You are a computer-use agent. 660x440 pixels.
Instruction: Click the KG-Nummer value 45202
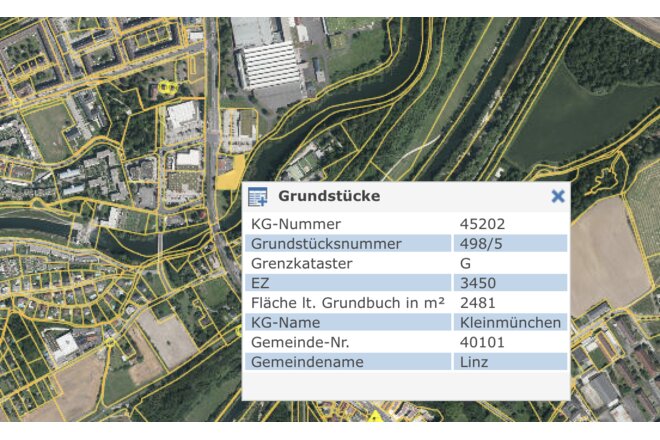point(482,224)
